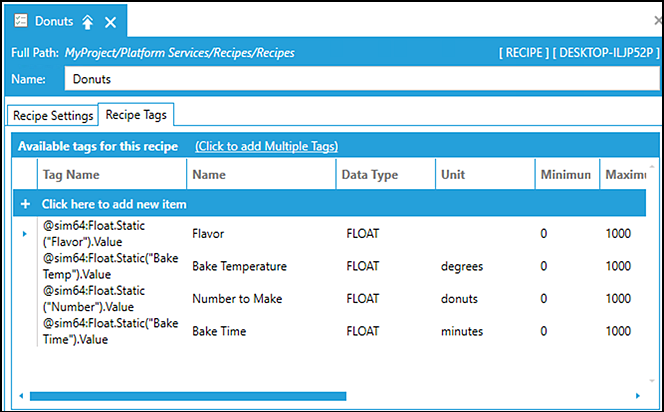Click the plus icon to add new item

tap(25, 204)
